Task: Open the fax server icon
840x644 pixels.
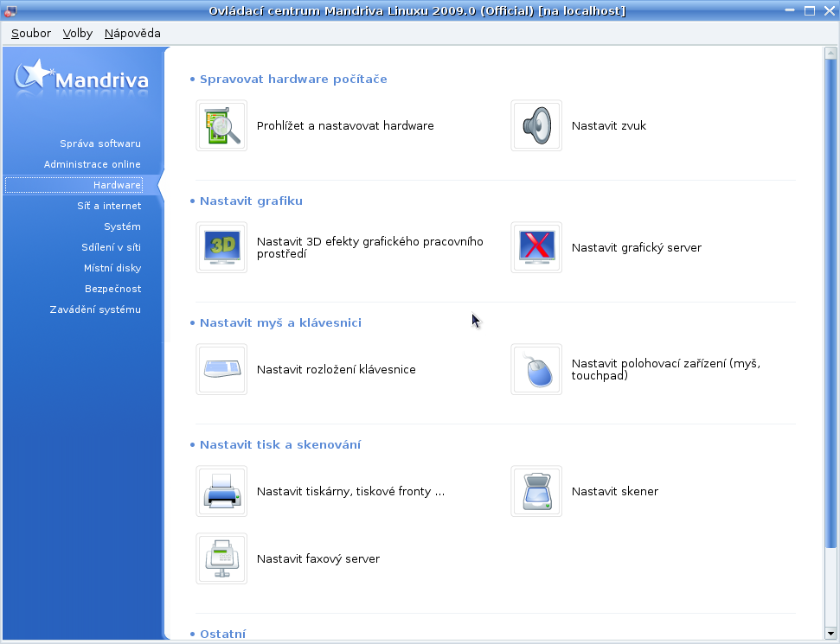Action: [x=221, y=558]
